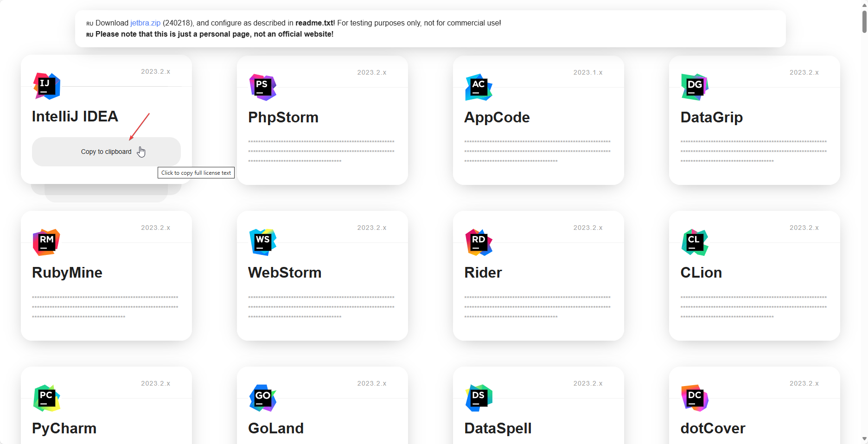Copy IntelliJ IDEA license to clipboard
The image size is (868, 444).
(106, 152)
